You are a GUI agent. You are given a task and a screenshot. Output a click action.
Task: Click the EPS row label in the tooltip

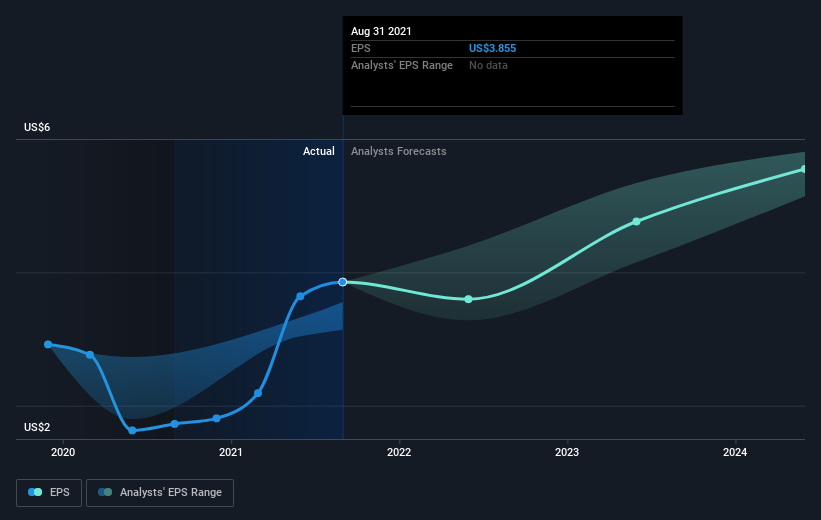(361, 48)
